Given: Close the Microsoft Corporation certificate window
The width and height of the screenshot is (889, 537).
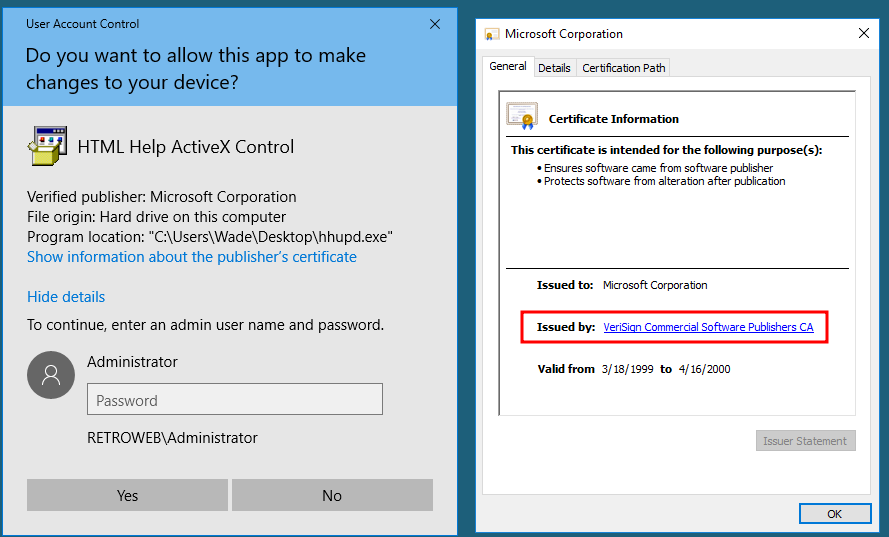Looking at the screenshot, I should coord(864,34).
